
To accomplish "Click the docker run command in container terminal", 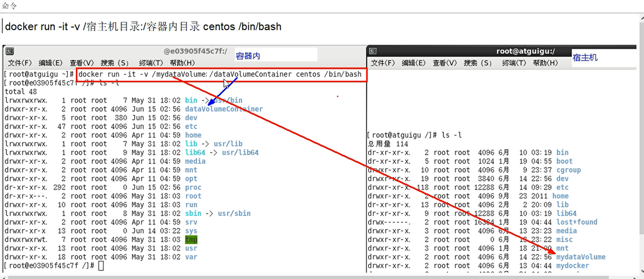I will 220,74.
